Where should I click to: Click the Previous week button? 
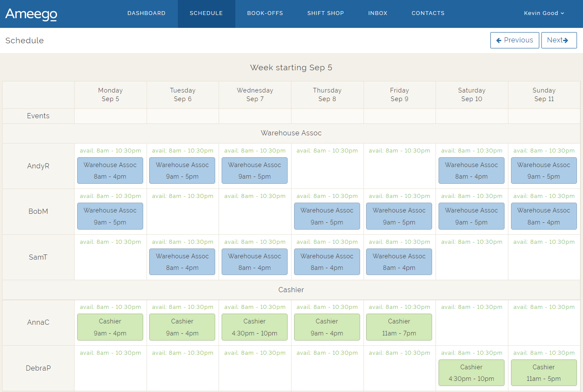tap(514, 40)
